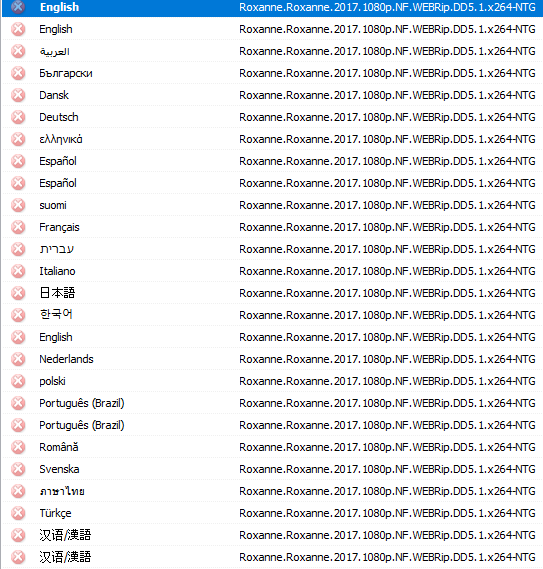The width and height of the screenshot is (543, 569).
Task: Select the العربية subtitle row
Action: pos(272,52)
